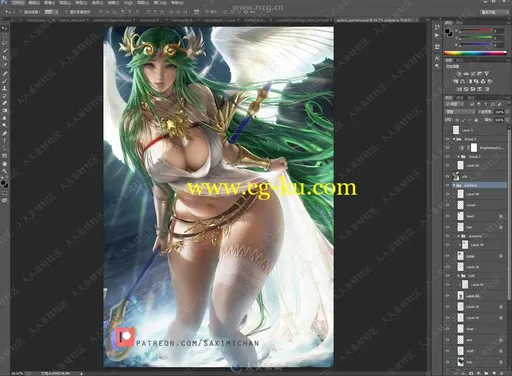Viewport: 512px width, 376px height.
Task: Change screen mode from toolbar bottom
Action: [5, 200]
